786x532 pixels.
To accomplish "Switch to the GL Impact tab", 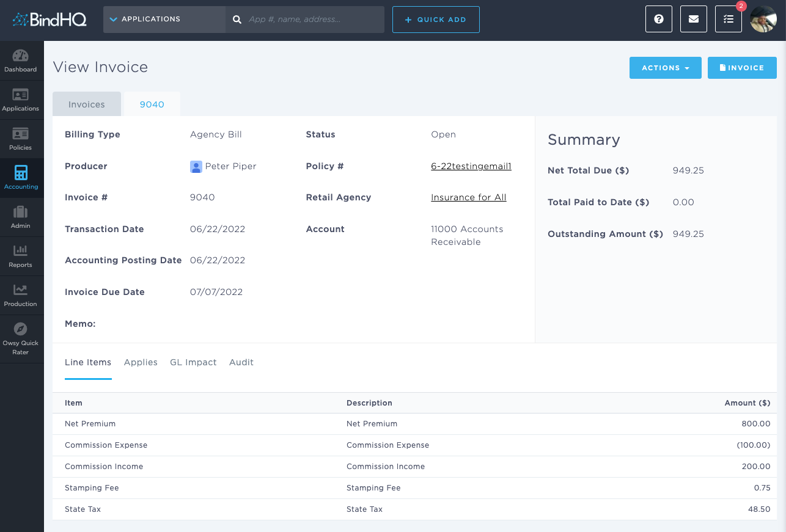I will (193, 362).
